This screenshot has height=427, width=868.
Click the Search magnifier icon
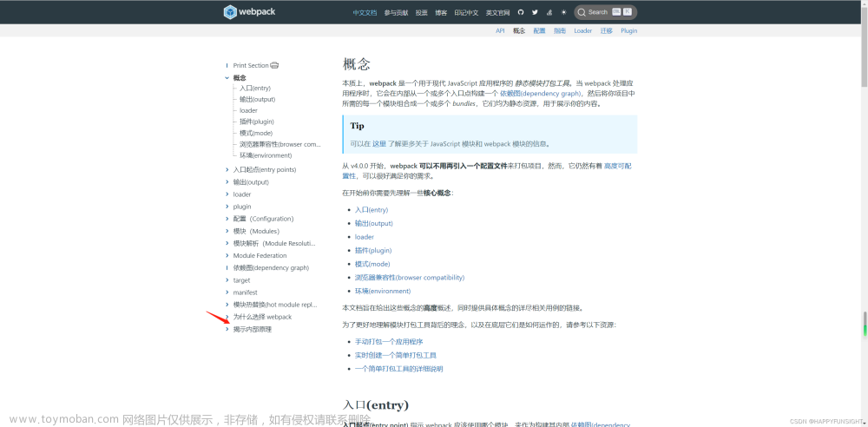click(x=582, y=12)
